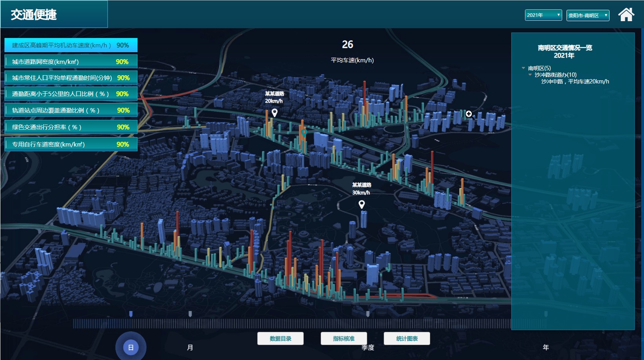Screen dimensions: 644x360
Task: Click the timeline marker above 月
Action: (190, 314)
